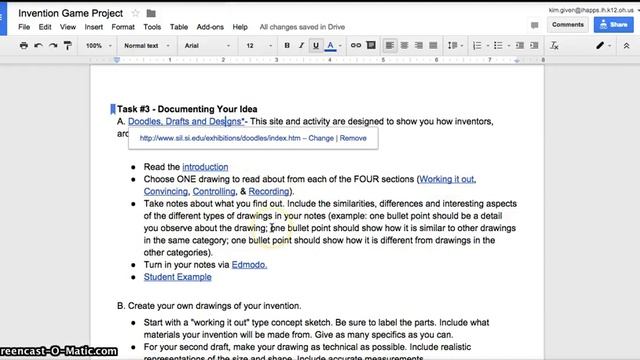Click the move-to-folder icon

(151, 13)
